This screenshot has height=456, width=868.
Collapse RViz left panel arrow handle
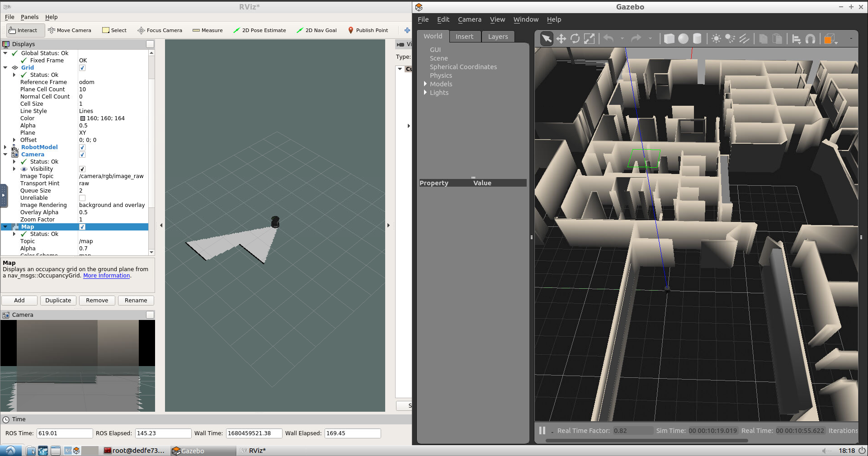(161, 225)
